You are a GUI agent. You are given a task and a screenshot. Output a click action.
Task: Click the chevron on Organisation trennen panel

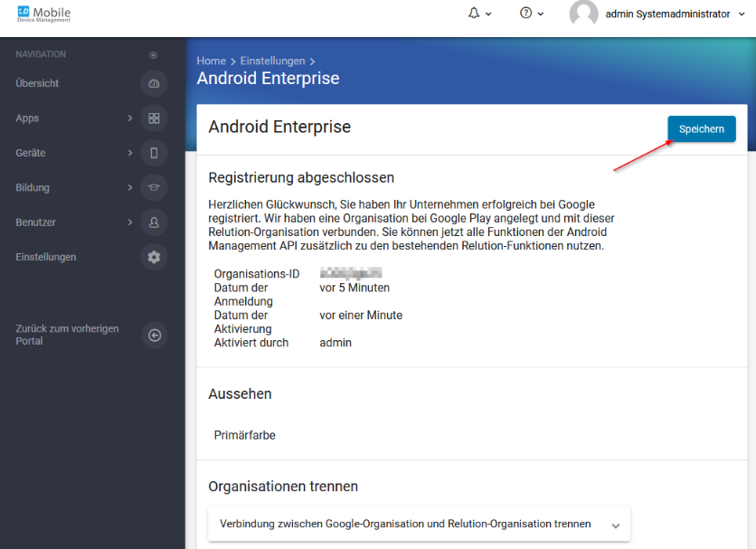[616, 525]
